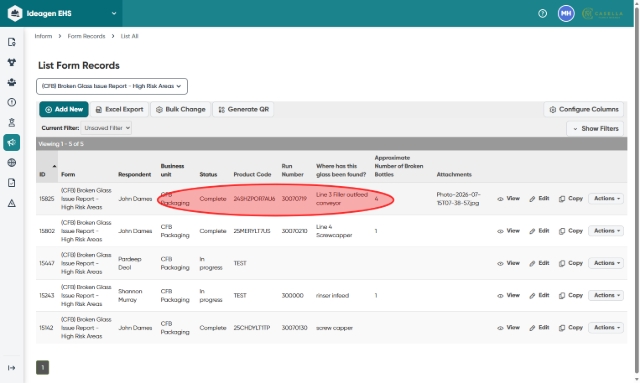640x383 pixels.
Task: Click the Ideagen EHS logo icon
Action: (x=15, y=13)
